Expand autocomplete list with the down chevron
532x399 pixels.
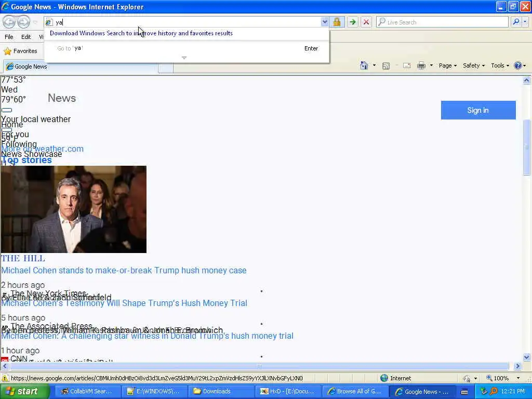pos(184,58)
